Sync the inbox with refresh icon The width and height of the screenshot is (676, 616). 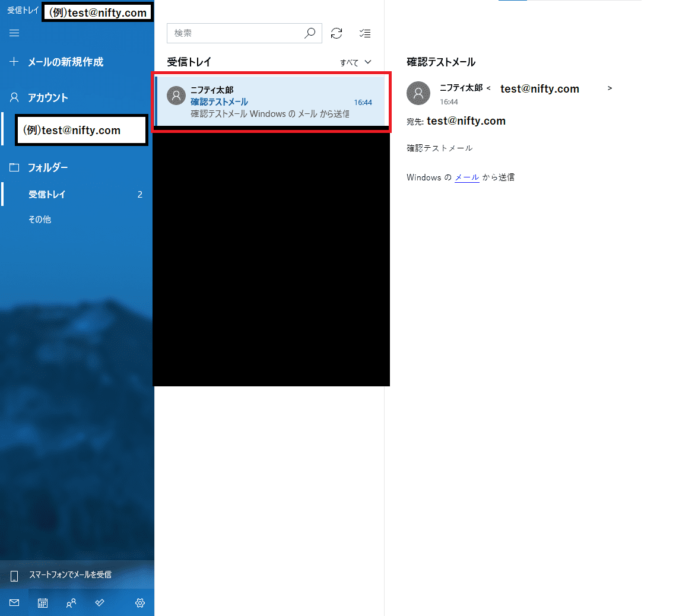pyautogui.click(x=337, y=34)
